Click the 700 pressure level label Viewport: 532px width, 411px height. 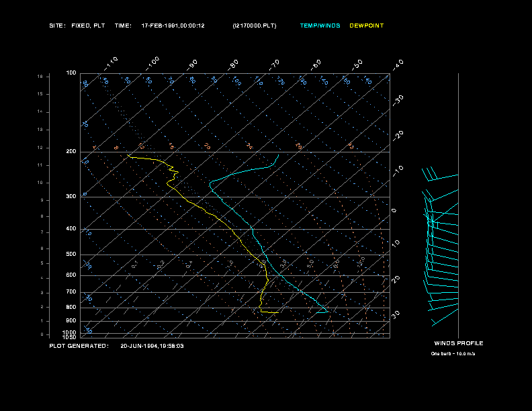[x=71, y=291]
